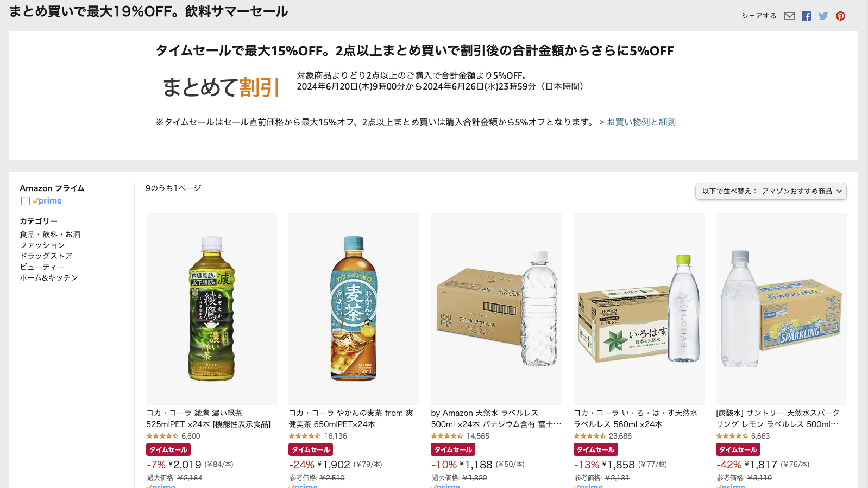Select ドラッグストア category
868x488 pixels.
click(x=46, y=256)
